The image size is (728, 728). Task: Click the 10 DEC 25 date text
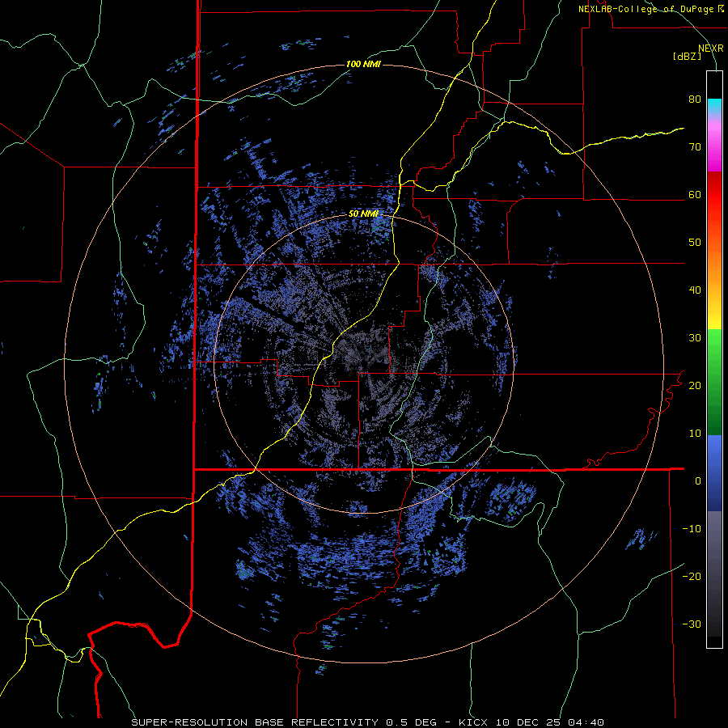pos(529,722)
